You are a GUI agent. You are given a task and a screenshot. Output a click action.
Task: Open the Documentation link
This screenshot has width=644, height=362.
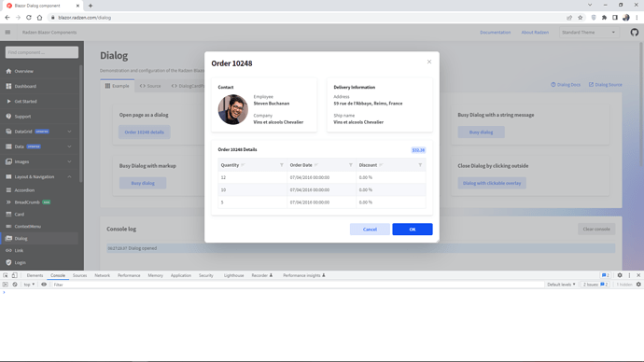click(496, 33)
